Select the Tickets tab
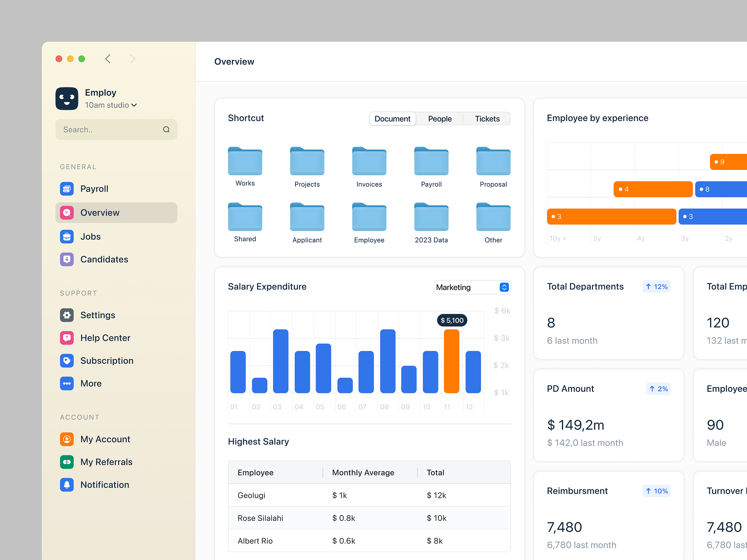This screenshot has height=560, width=747. (x=487, y=118)
